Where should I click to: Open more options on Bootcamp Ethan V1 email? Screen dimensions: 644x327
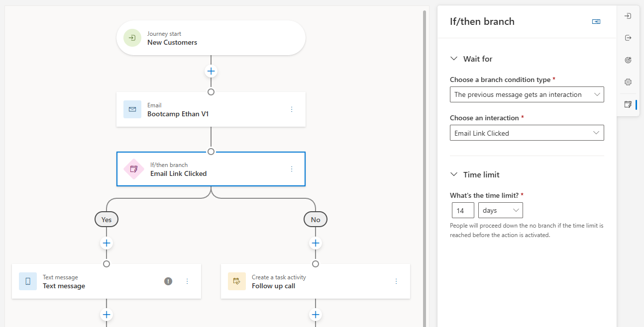292,109
